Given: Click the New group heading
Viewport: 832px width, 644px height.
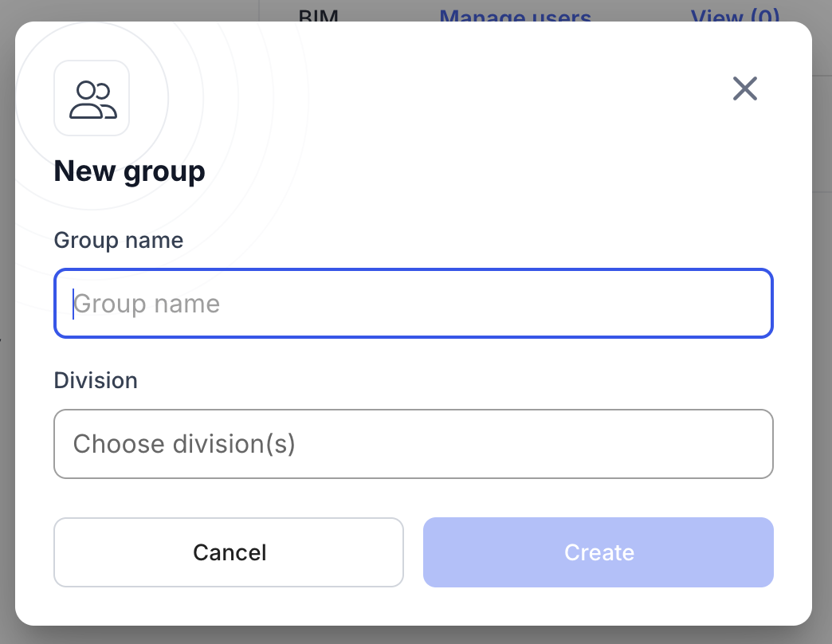Looking at the screenshot, I should [x=129, y=171].
